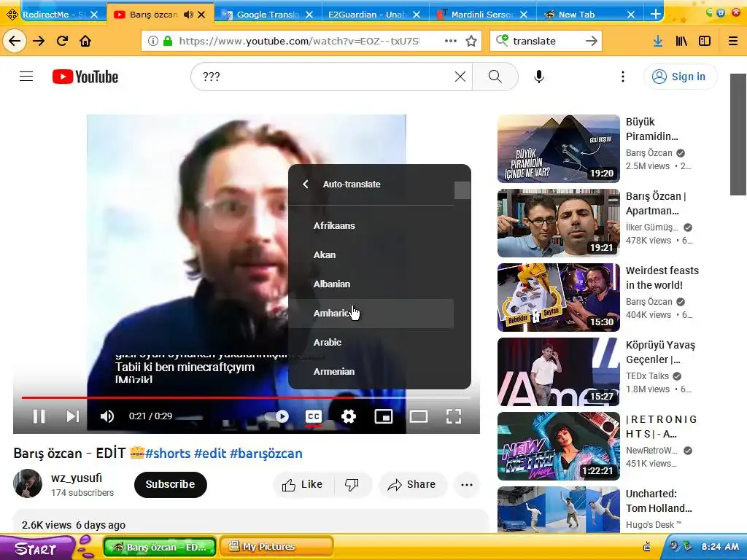Viewport: 747px width, 560px height.
Task: Share the video
Action: (412, 485)
